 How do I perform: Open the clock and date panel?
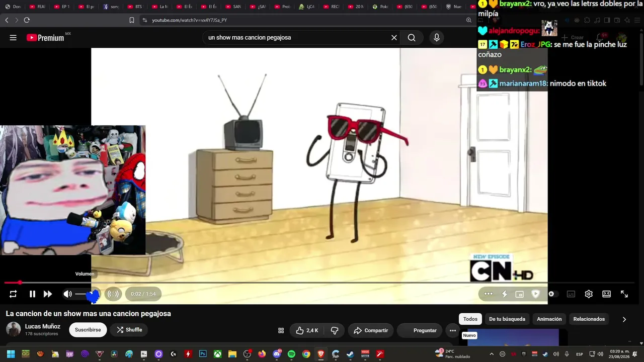(x=619, y=354)
